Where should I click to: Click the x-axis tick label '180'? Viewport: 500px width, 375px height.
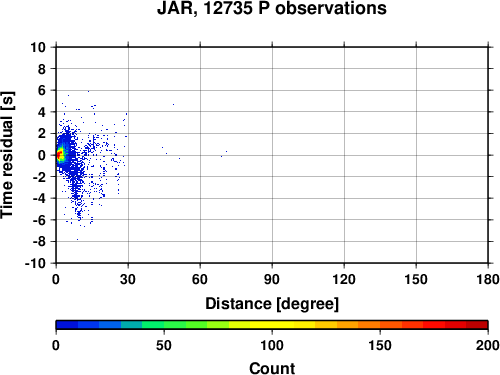pyautogui.click(x=488, y=279)
